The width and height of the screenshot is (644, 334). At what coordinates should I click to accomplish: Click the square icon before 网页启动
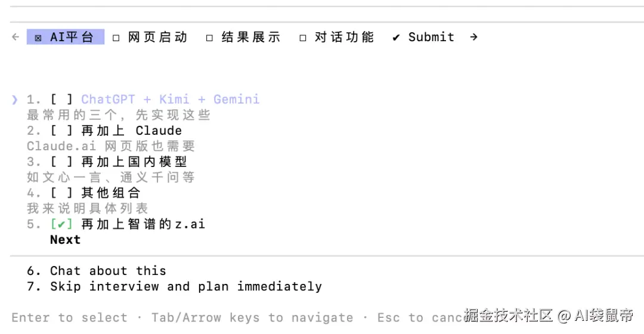point(116,38)
